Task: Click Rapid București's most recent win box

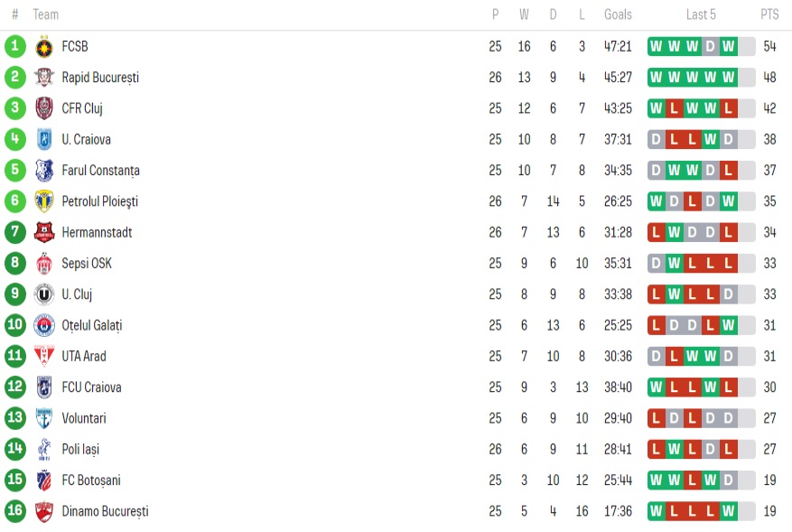Action: click(728, 78)
